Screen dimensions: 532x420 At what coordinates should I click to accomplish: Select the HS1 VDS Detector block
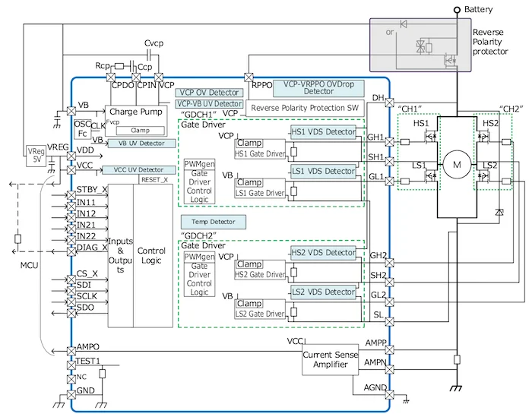pos(323,132)
